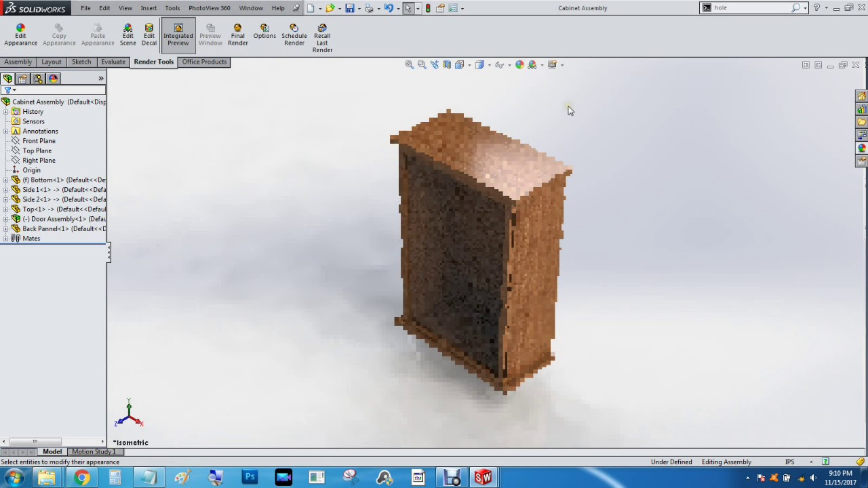Open FeatureManager design tree tab
868x488 pixels.
pos(7,79)
